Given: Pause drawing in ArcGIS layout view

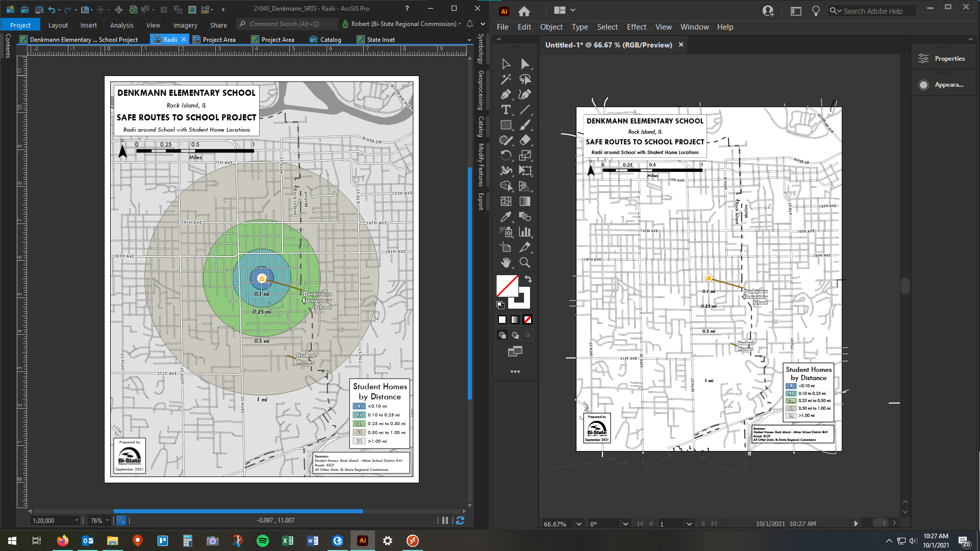Looking at the screenshot, I should click(445, 520).
